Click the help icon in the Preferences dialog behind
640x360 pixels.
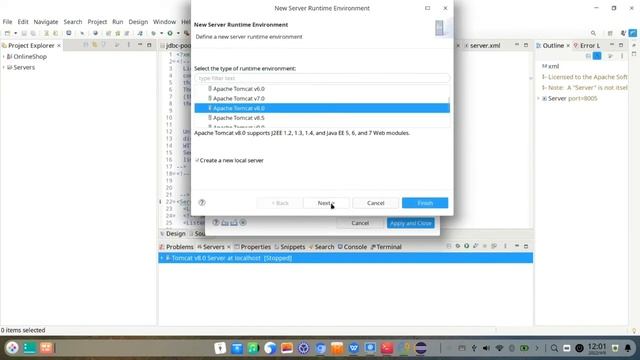tap(216, 222)
